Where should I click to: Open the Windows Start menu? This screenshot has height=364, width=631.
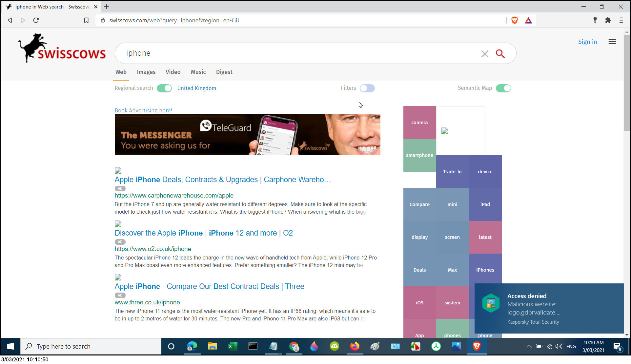[10, 346]
